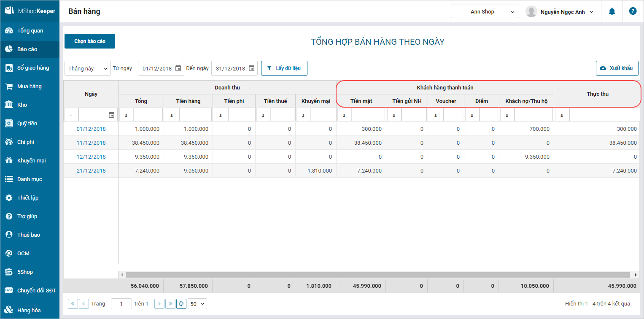Jump to the first page arrow
The height and width of the screenshot is (319, 644).
73,303
